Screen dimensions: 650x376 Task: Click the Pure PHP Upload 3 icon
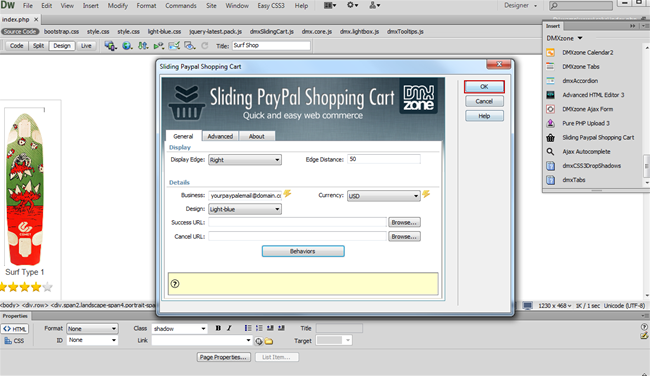[x=550, y=123]
